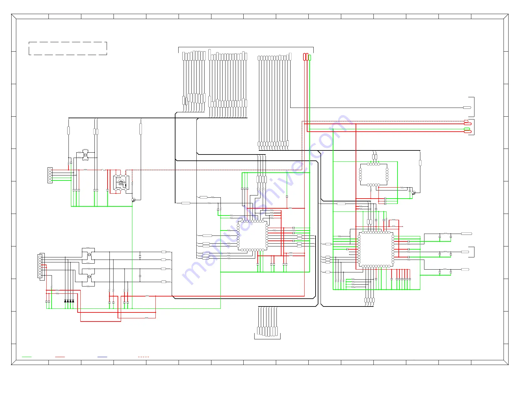Select the dashed-outline rectangle at the top left
This screenshot has width=532, height=395.
coord(68,48)
